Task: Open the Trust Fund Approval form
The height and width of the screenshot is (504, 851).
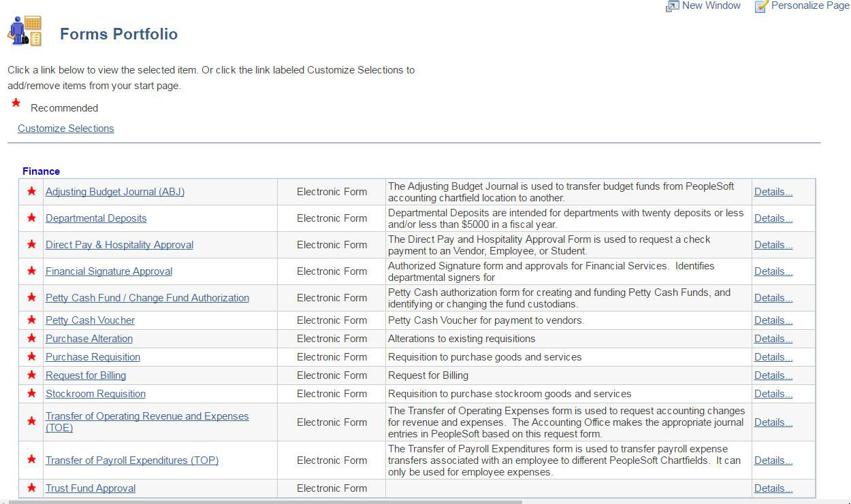Action: (91, 488)
